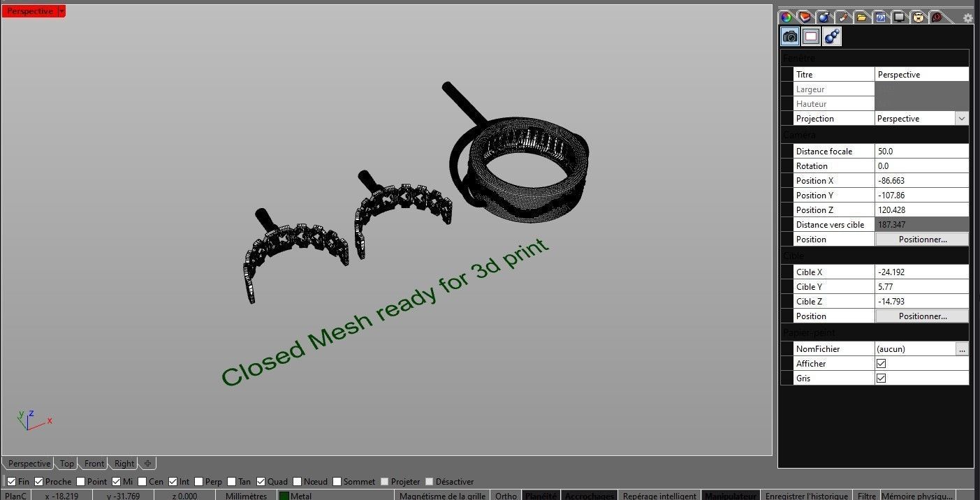Click the Millimètres units status pane
The width and height of the screenshot is (980, 500).
(x=246, y=496)
